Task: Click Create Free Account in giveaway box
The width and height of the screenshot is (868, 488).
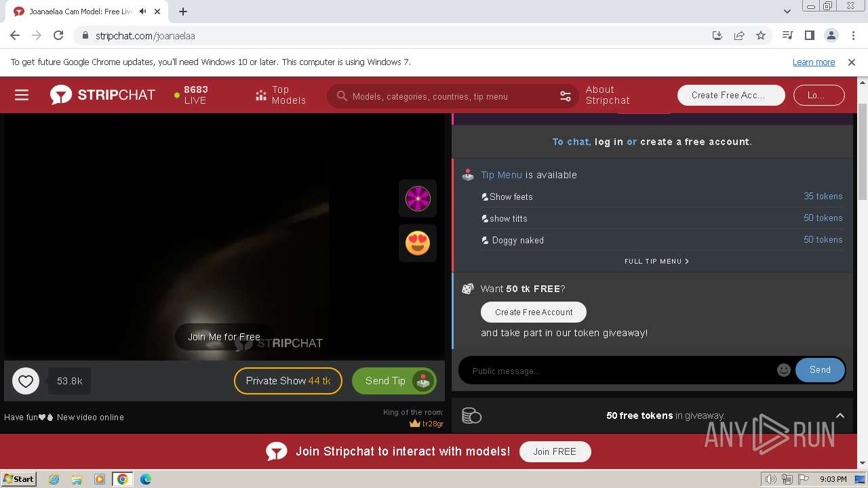Action: click(x=534, y=312)
